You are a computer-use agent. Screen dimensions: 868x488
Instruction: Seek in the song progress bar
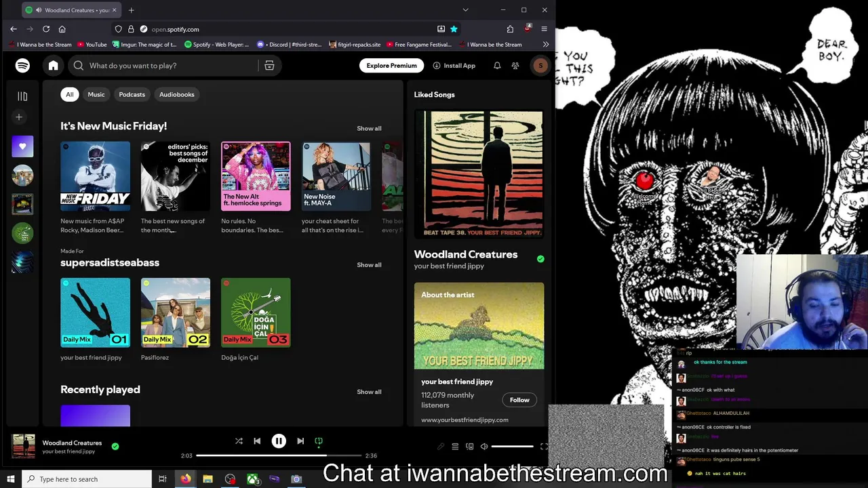pyautogui.click(x=279, y=455)
